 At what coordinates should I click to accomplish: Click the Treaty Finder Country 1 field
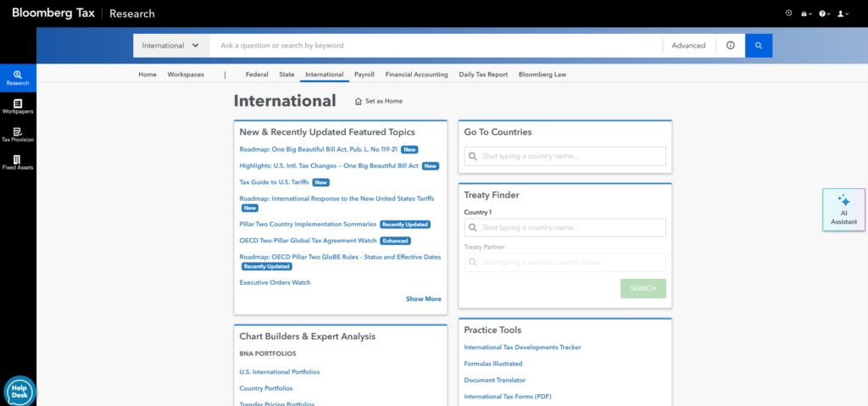(565, 228)
